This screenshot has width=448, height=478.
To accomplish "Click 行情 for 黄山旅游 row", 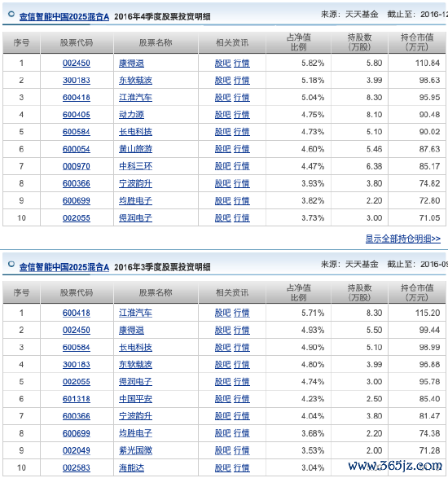I will pos(242,149).
